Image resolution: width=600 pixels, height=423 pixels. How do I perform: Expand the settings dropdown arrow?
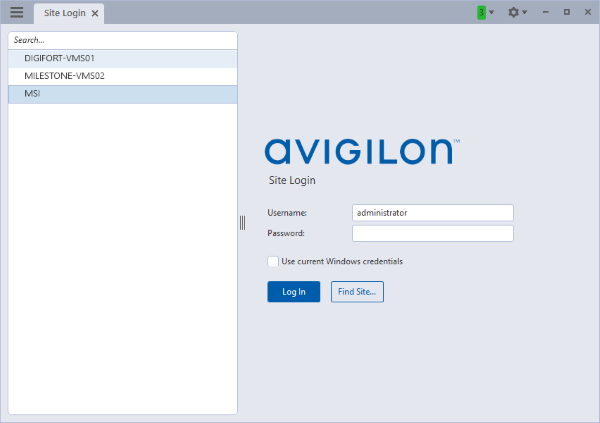(x=525, y=13)
